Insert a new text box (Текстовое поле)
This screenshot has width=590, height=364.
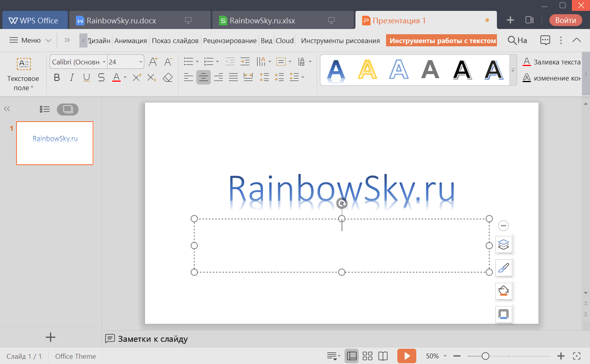[23, 74]
